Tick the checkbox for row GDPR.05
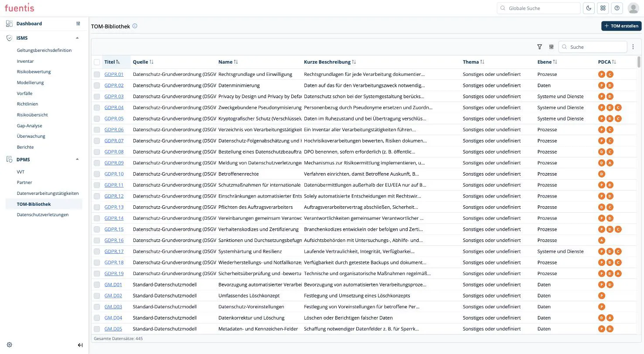This screenshot has height=354, width=644. click(x=97, y=119)
